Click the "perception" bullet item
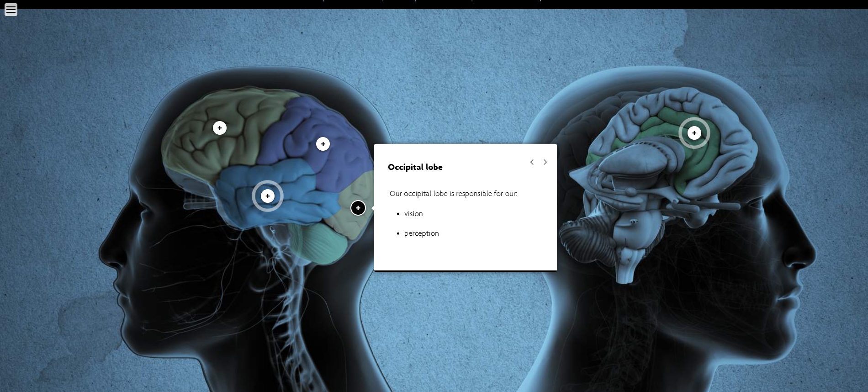The image size is (868, 392). (421, 233)
